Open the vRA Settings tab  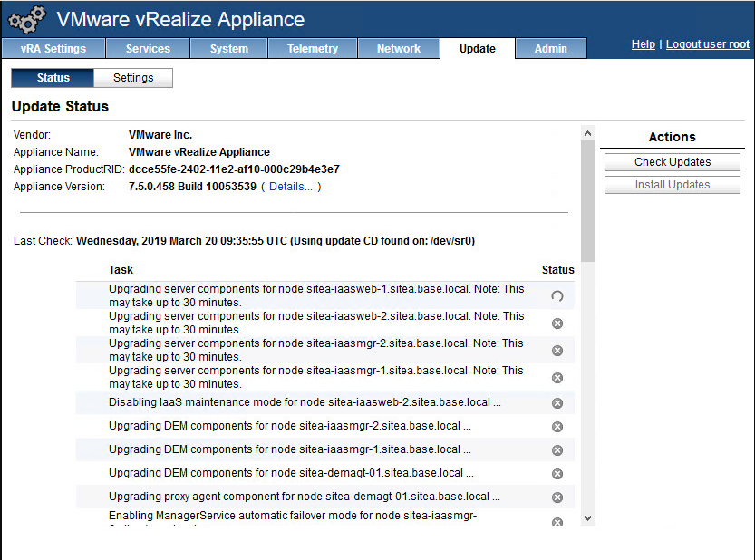tap(53, 49)
